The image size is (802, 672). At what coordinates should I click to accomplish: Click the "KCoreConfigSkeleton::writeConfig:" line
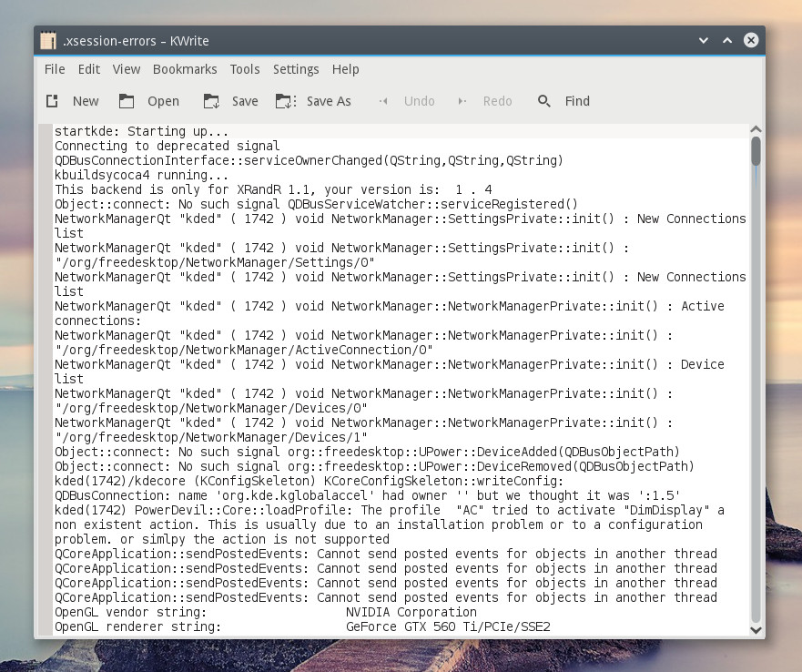point(309,481)
